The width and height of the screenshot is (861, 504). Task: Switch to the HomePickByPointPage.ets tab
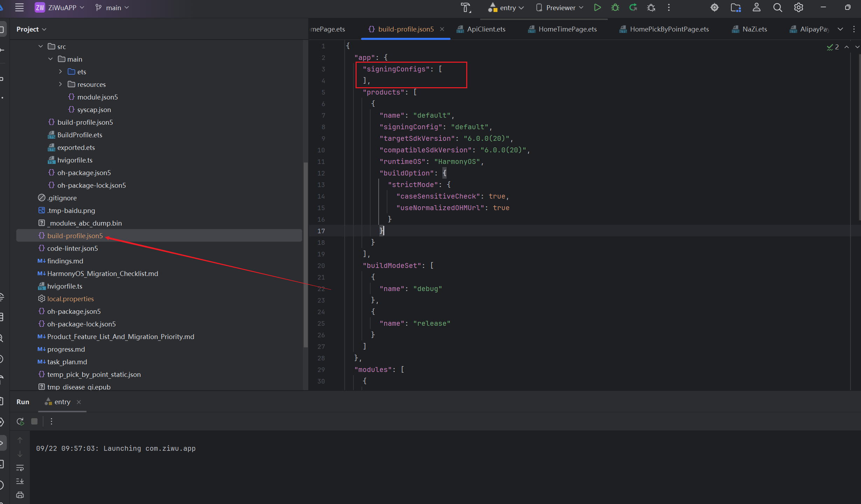pos(664,29)
